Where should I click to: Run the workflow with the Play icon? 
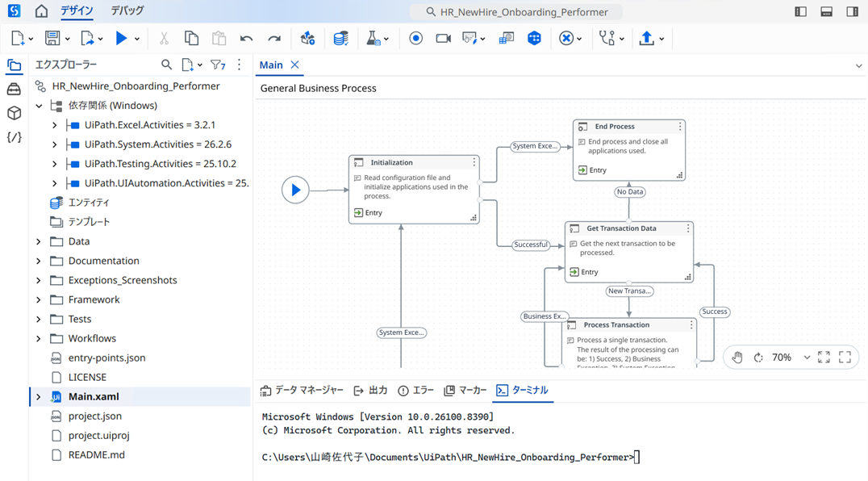point(121,38)
